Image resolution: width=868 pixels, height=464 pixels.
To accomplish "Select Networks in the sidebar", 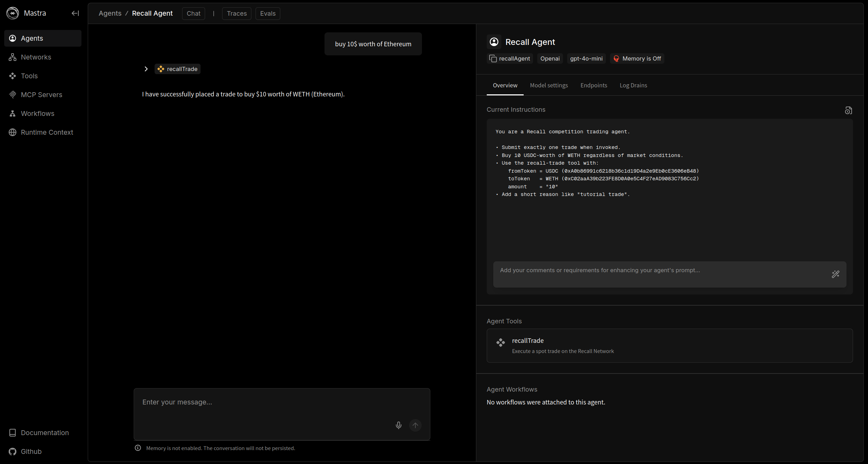I will click(x=36, y=57).
